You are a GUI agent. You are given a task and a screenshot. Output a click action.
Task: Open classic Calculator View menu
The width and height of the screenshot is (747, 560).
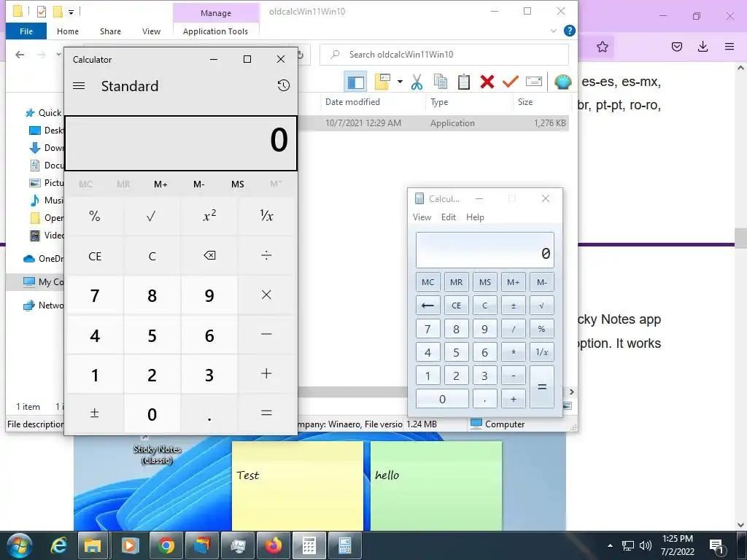coord(422,217)
